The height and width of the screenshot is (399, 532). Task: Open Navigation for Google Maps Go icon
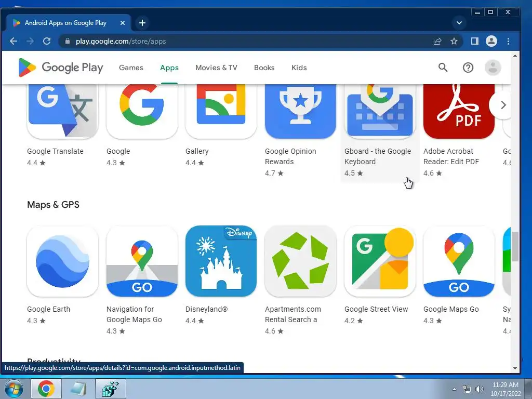(x=142, y=261)
